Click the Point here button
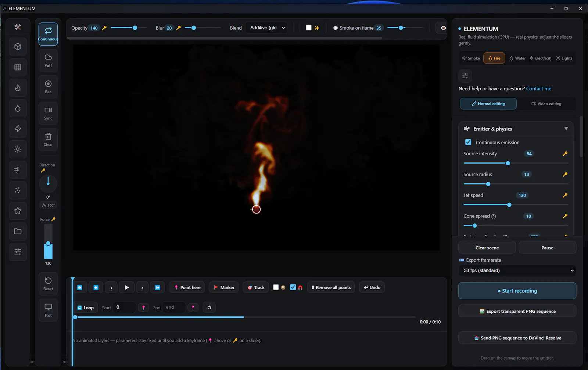 (187, 287)
